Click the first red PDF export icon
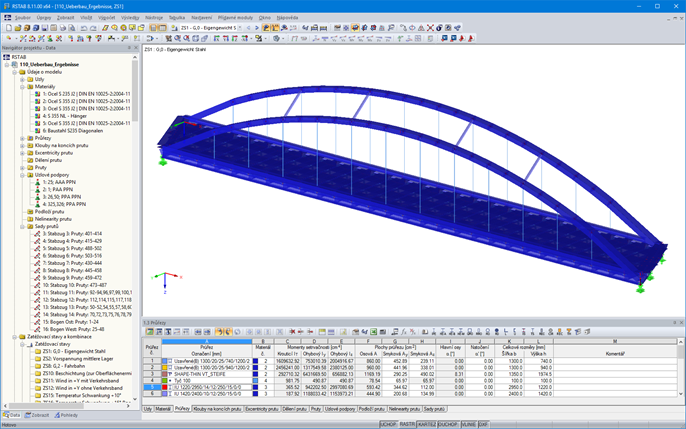The image size is (686, 429). pyautogui.click(x=462, y=38)
